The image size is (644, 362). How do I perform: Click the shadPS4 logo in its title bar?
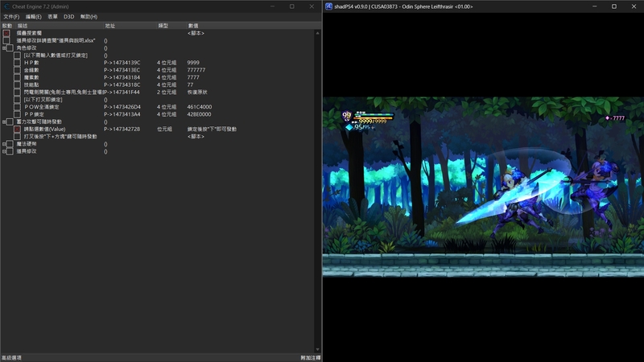coord(328,6)
